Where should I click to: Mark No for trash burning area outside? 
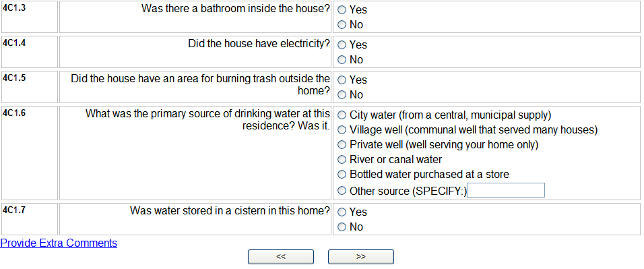click(x=342, y=94)
